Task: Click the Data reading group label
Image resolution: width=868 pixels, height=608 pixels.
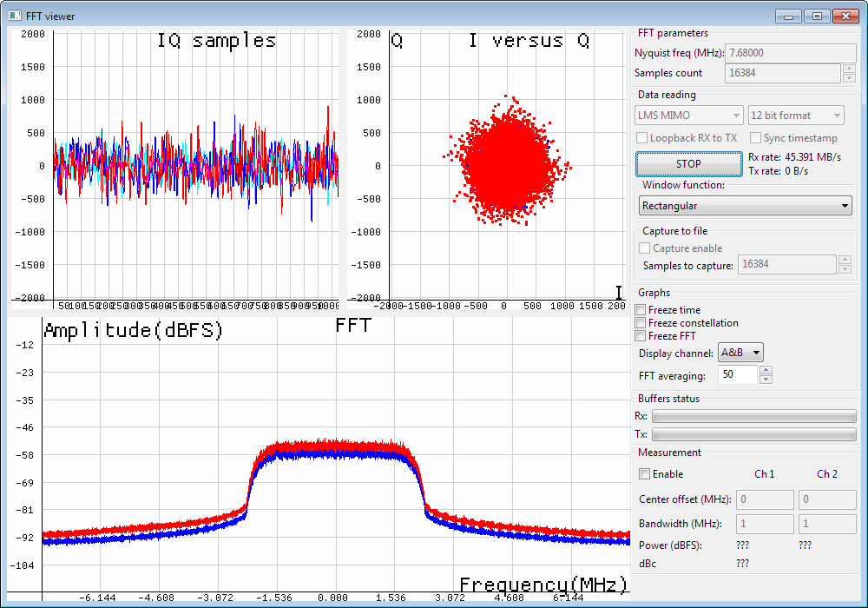Action: point(667,95)
